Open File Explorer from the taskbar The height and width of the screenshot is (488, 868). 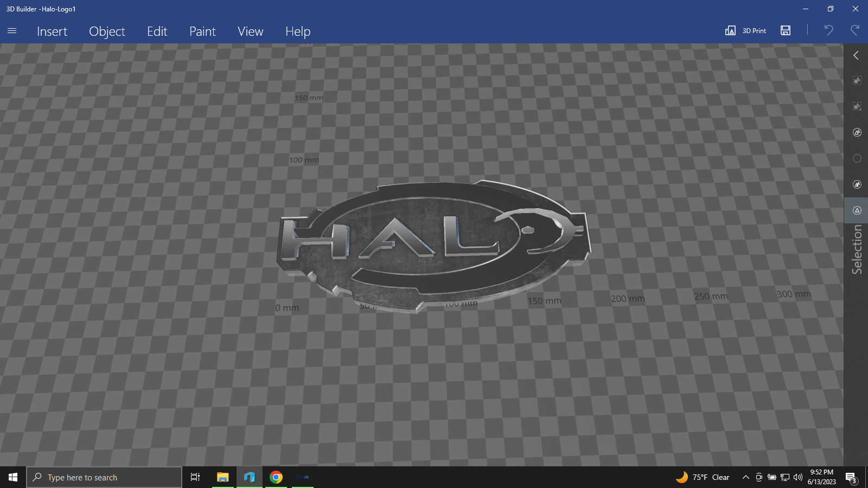[x=222, y=477]
